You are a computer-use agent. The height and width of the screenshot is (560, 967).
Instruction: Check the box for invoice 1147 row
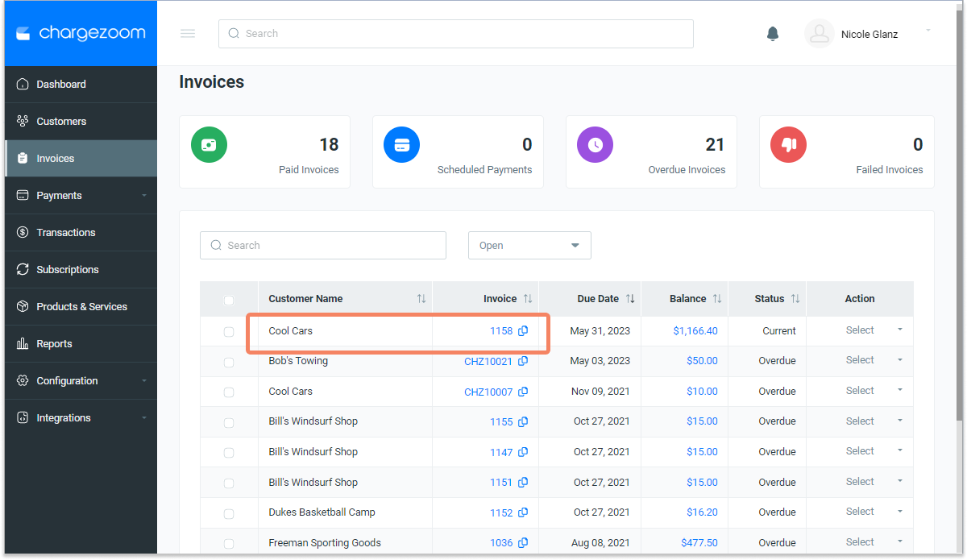(229, 453)
